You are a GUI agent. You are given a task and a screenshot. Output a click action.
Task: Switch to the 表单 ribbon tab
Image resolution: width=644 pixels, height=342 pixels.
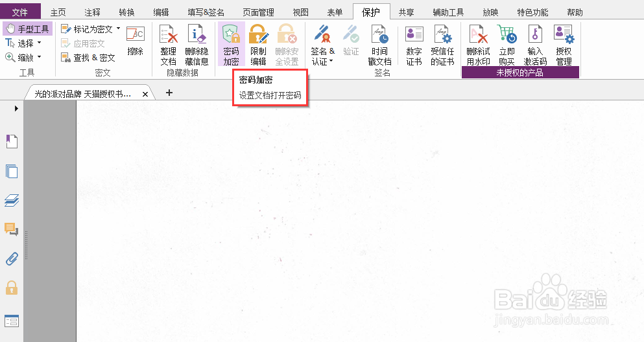pyautogui.click(x=335, y=12)
